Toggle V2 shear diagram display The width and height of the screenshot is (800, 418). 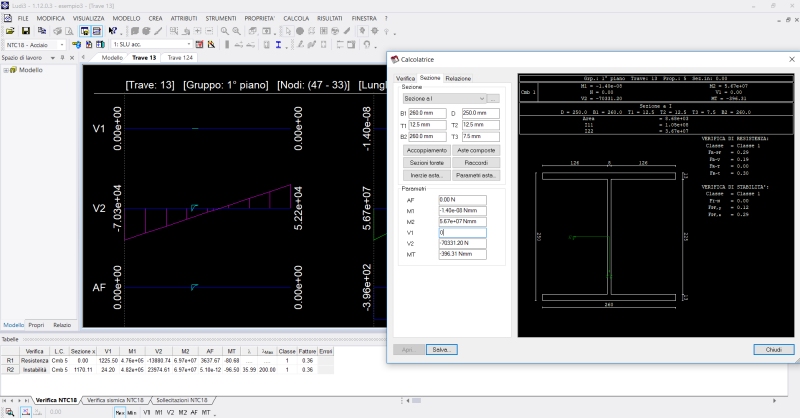[169, 412]
